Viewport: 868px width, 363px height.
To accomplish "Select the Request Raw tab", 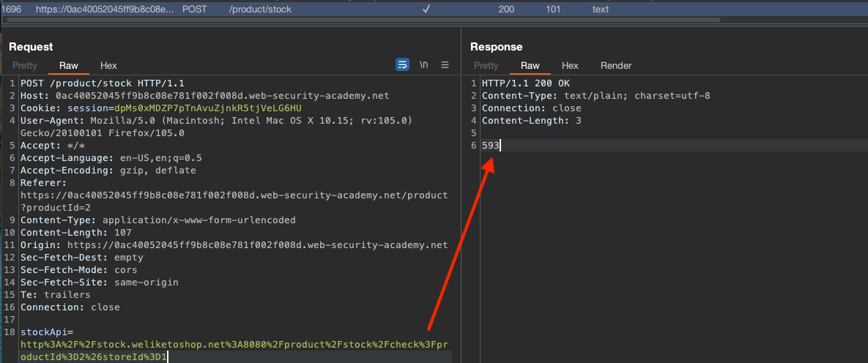I will pyautogui.click(x=69, y=66).
